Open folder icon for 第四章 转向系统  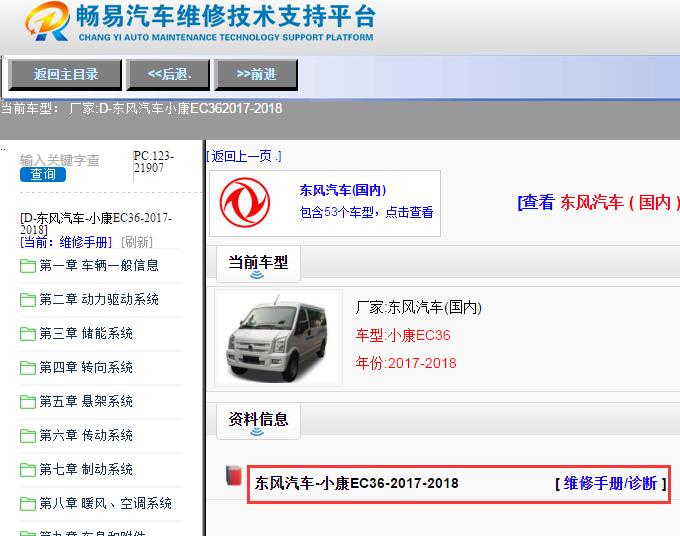click(28, 367)
